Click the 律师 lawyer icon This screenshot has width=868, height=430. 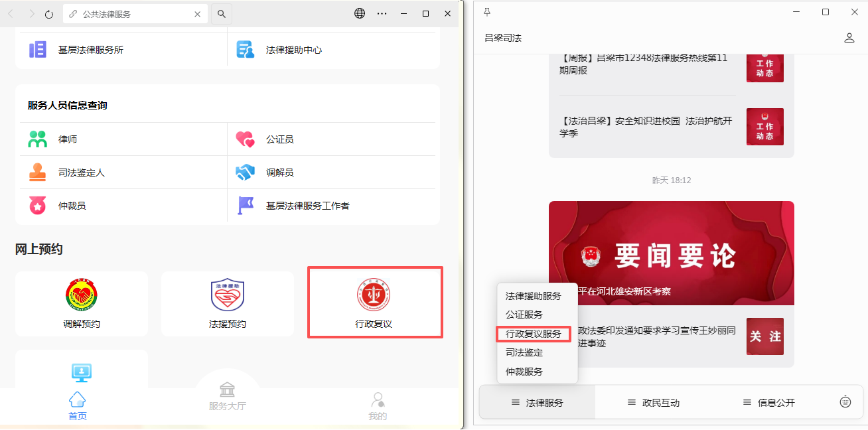click(38, 139)
